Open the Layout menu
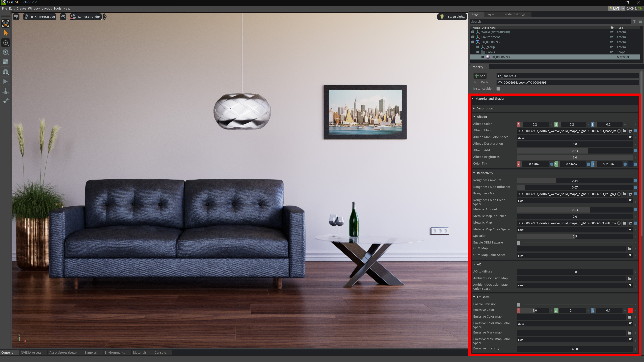 point(46,9)
